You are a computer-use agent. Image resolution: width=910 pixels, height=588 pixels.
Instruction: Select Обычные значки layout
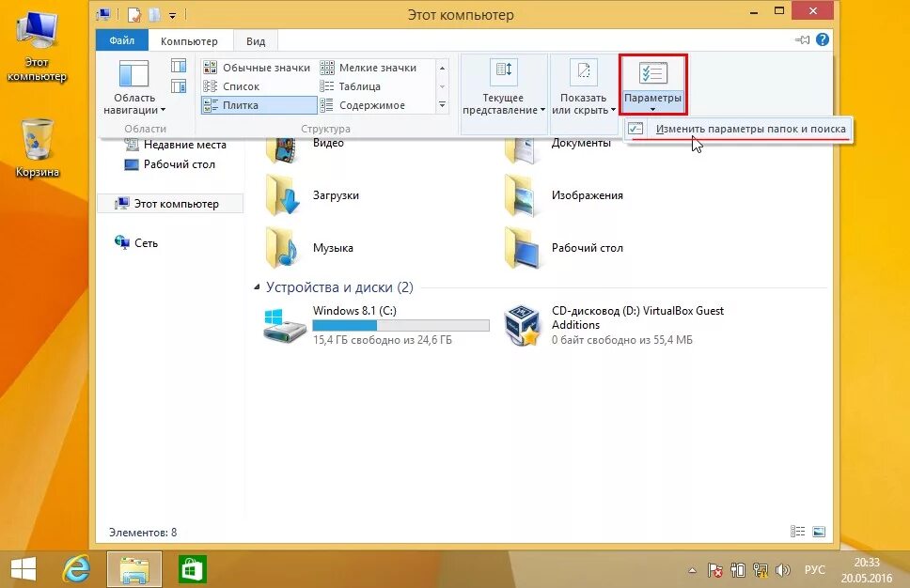tap(258, 68)
